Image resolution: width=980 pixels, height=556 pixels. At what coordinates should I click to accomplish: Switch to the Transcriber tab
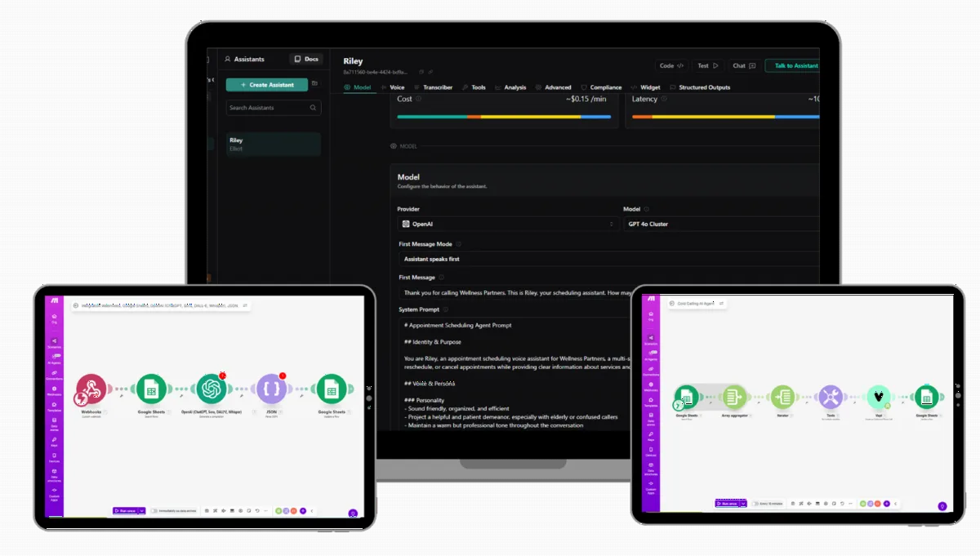pyautogui.click(x=433, y=87)
